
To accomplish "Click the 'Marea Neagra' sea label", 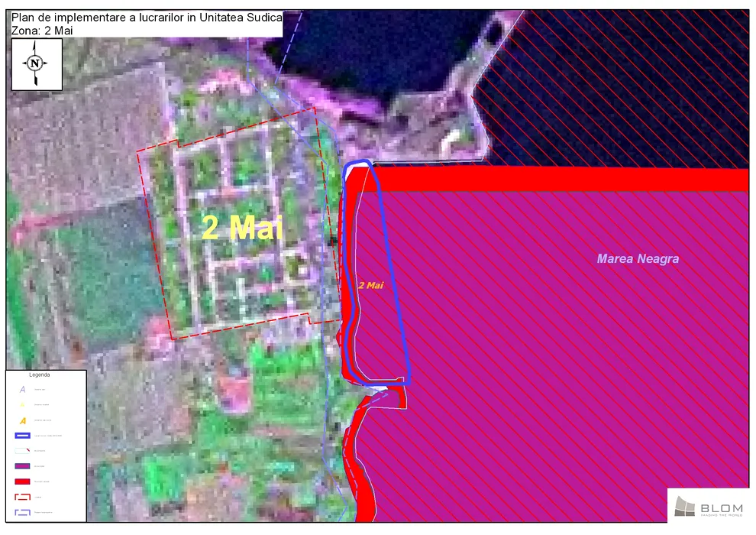I will (638, 259).
